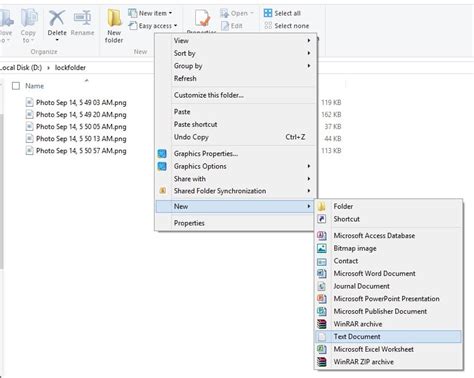
Task: Click the Contact icon in submenu
Action: 322,261
